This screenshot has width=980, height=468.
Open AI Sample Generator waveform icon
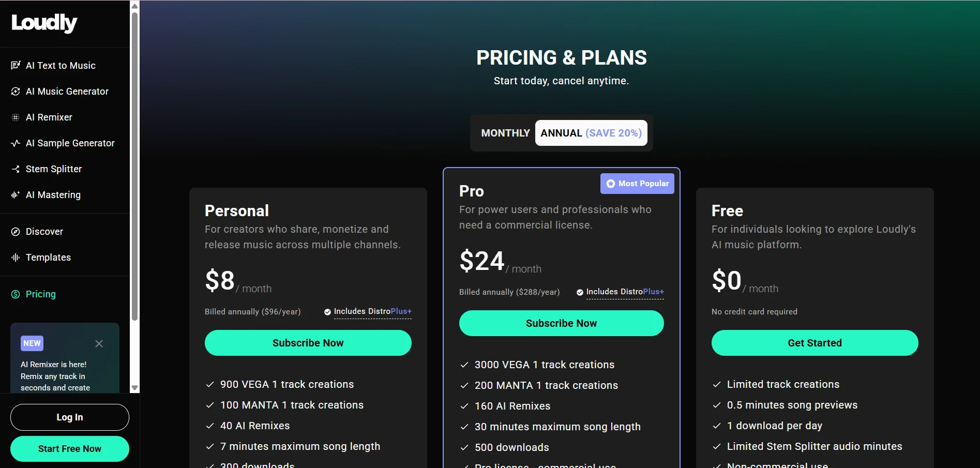16,143
